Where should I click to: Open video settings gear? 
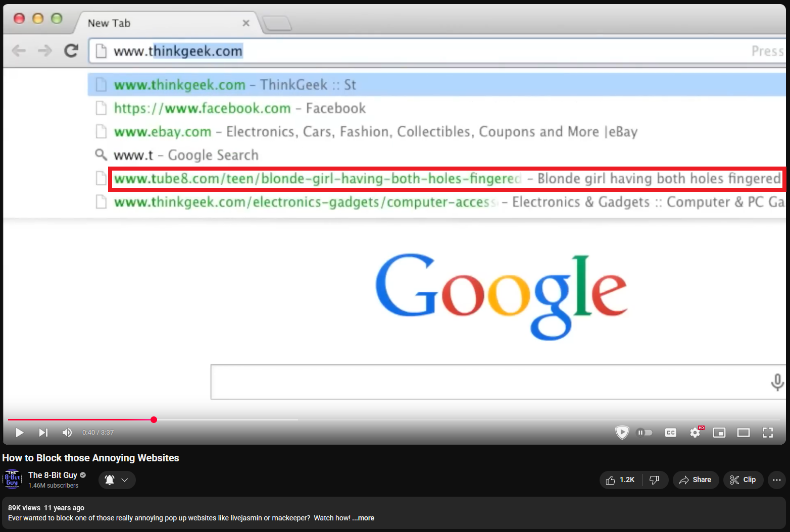696,433
